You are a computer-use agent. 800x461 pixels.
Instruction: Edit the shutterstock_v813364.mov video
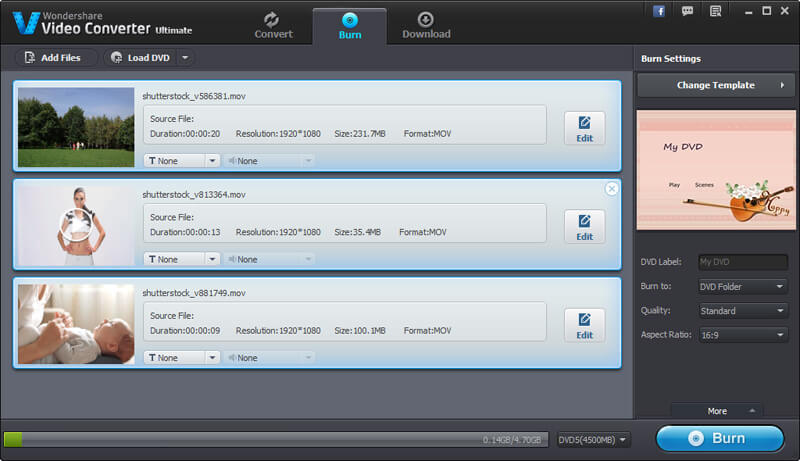pos(584,226)
